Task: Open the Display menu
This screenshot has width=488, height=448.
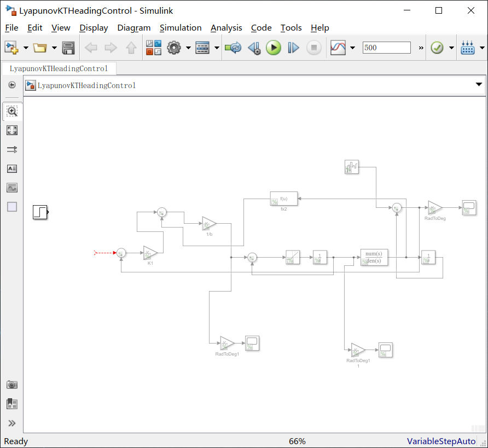Action: (x=94, y=28)
